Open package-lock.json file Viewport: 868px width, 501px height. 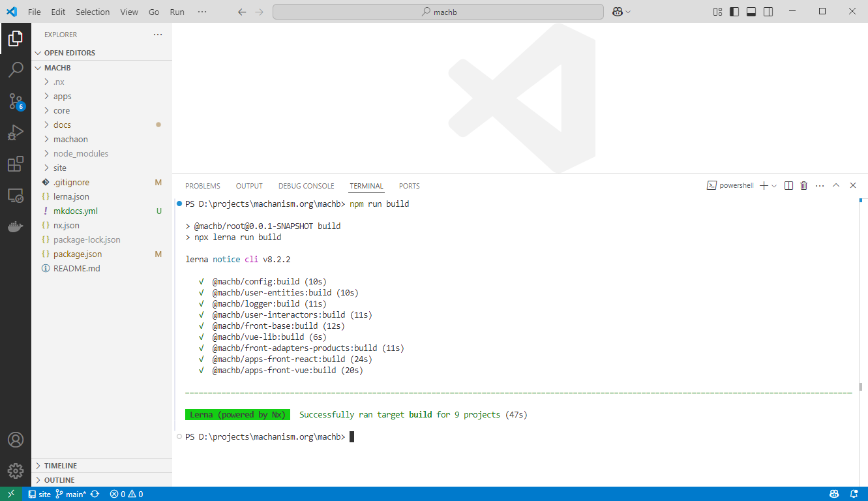[x=102, y=240]
